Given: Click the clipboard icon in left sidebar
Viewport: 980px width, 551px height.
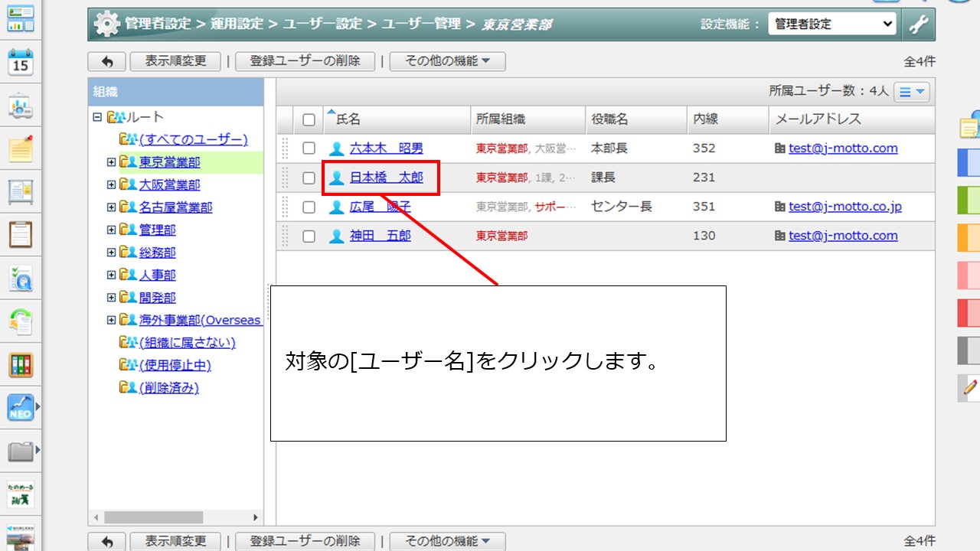Looking at the screenshot, I should click(x=21, y=234).
